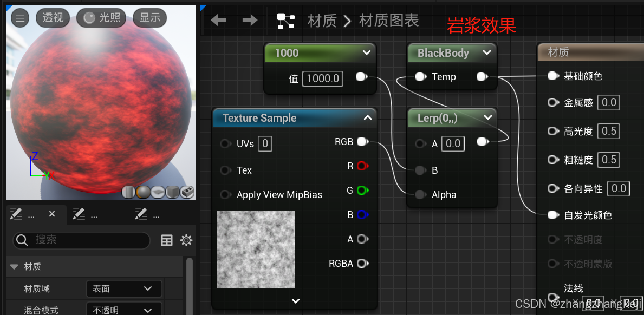Viewport: 644px width, 315px height.
Task: Select the cube preview mesh icon
Action: [x=172, y=192]
